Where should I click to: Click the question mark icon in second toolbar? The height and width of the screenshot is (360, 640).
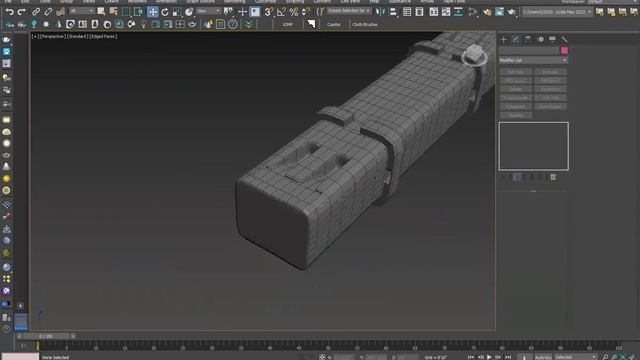pos(233,24)
